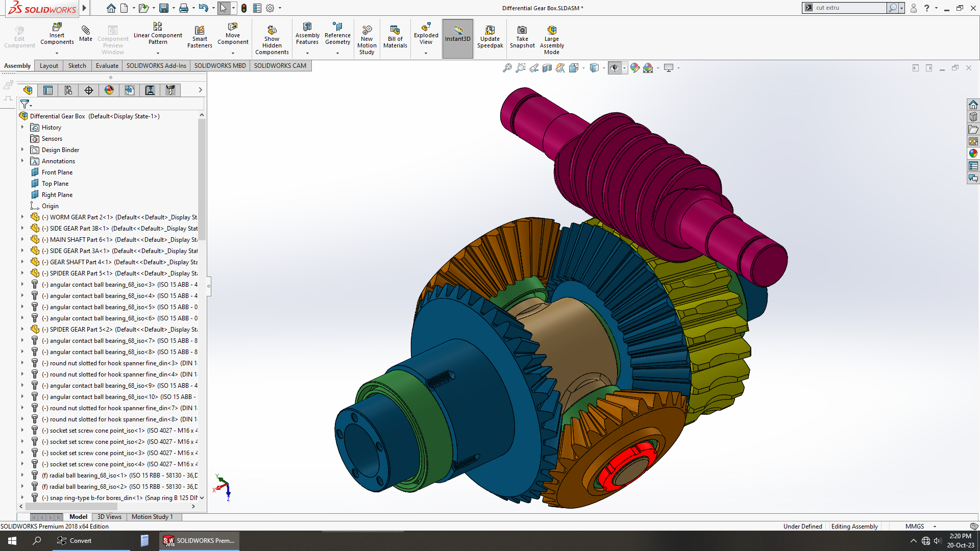Open the Options gear dropdown arrow

tap(280, 8)
